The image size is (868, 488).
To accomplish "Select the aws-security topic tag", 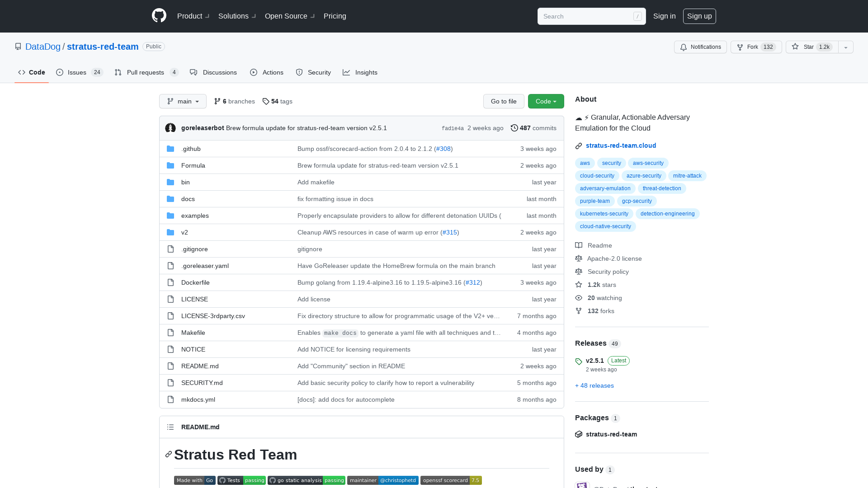I will (648, 163).
